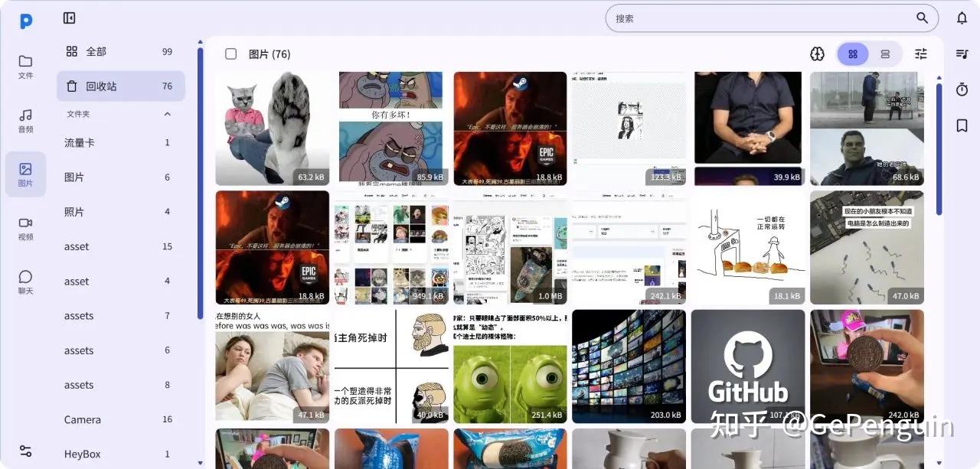
Task: Open settings sliders icon at bottom left
Action: click(x=26, y=451)
